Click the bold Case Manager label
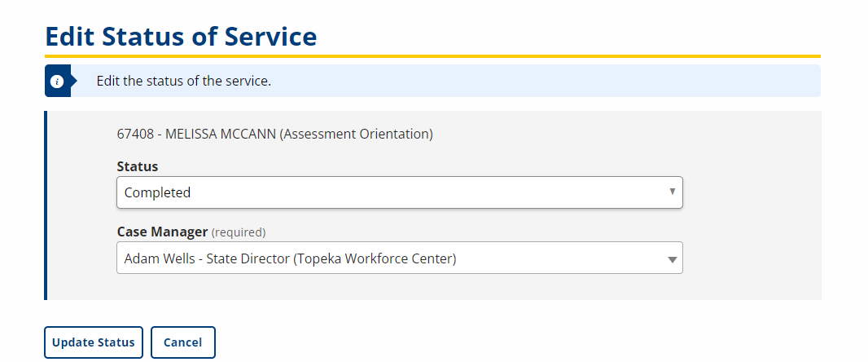 coord(162,232)
